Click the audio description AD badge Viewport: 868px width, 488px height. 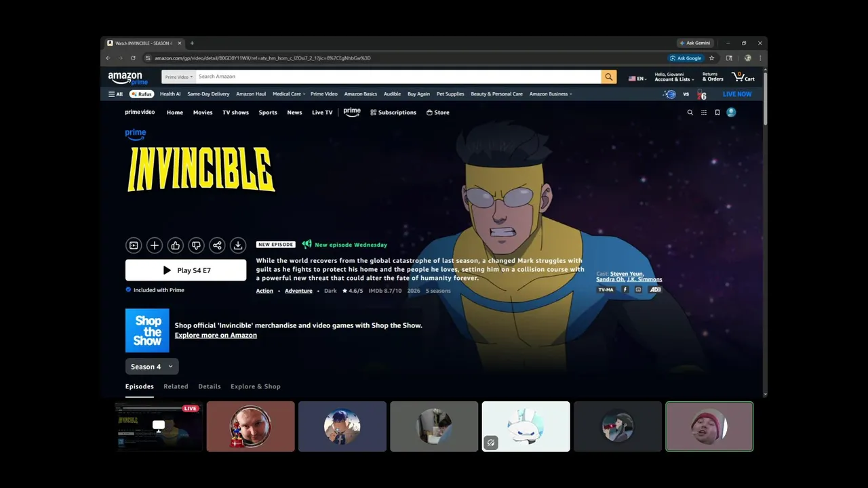(655, 289)
